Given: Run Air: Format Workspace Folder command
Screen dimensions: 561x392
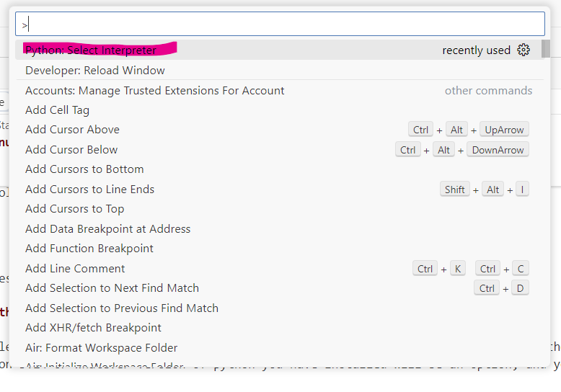Looking at the screenshot, I should coord(101,348).
